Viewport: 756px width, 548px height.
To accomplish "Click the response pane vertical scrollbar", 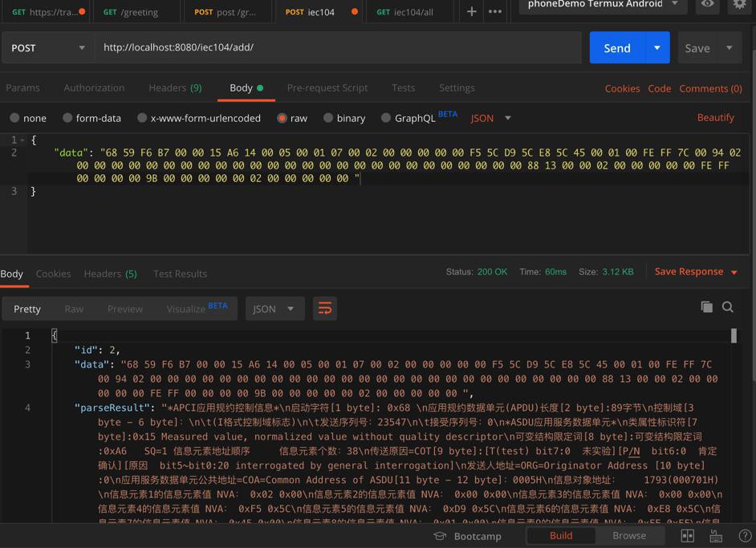I will click(734, 336).
